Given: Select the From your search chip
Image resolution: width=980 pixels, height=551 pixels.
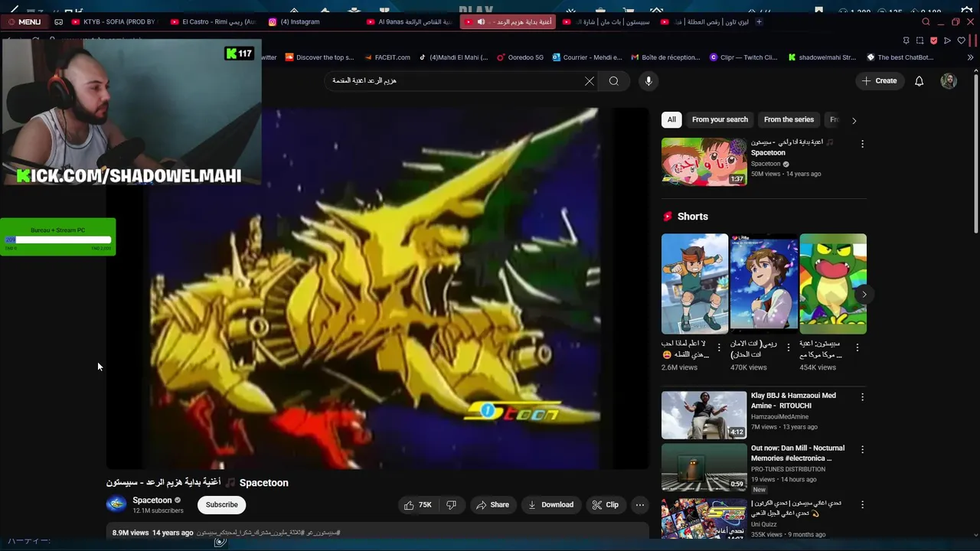Looking at the screenshot, I should coord(720,119).
